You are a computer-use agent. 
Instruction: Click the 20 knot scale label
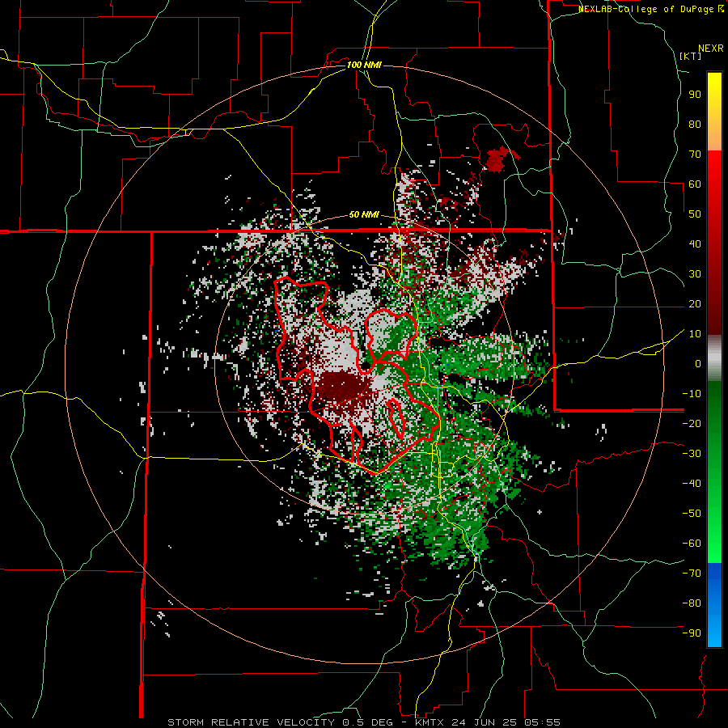click(695, 303)
